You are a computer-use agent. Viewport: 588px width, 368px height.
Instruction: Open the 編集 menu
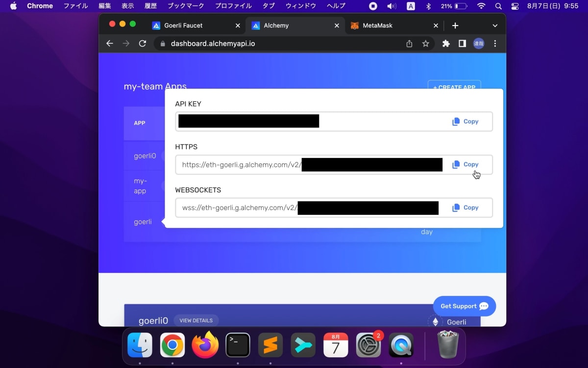pos(105,6)
